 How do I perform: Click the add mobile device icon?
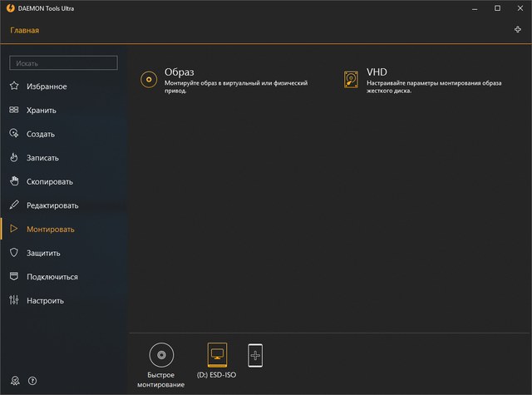pos(255,355)
